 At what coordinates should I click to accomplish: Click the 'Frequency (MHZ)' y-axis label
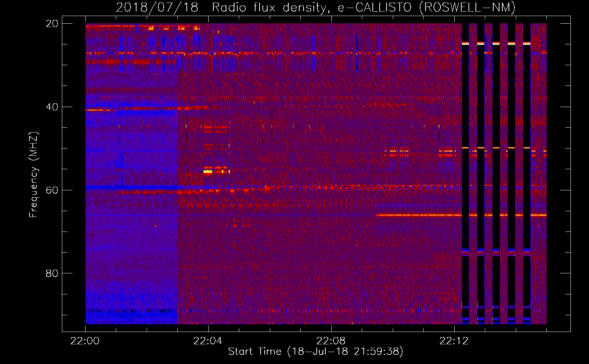point(33,175)
